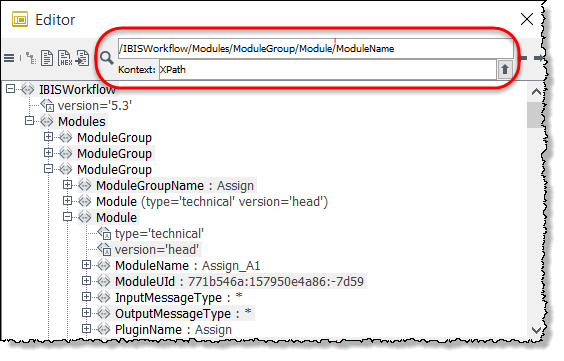Click attribute icon next to version='head'

point(104,249)
